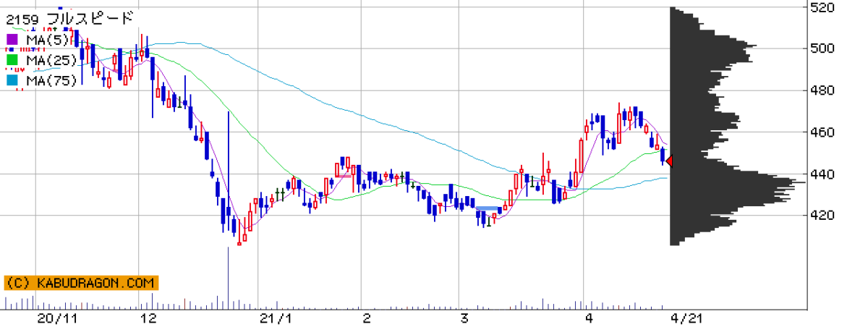This screenshot has width=868, height=327.
Task: Click the 2 month axis label
Action: pyautogui.click(x=367, y=318)
